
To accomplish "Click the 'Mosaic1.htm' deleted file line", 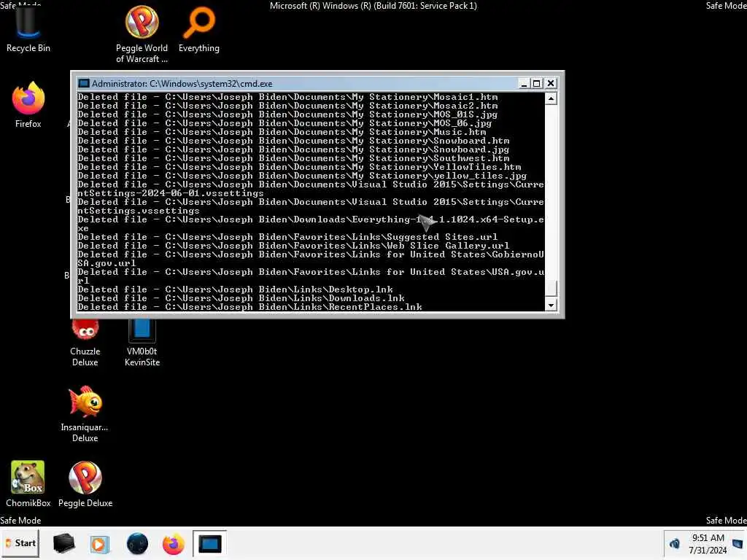I will (x=287, y=97).
